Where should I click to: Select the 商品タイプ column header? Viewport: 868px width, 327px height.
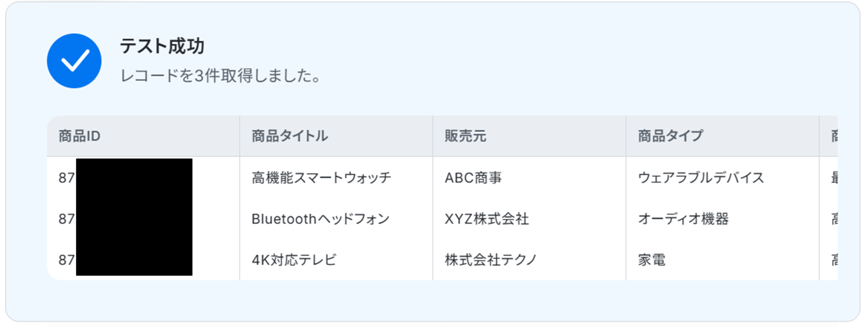click(670, 136)
